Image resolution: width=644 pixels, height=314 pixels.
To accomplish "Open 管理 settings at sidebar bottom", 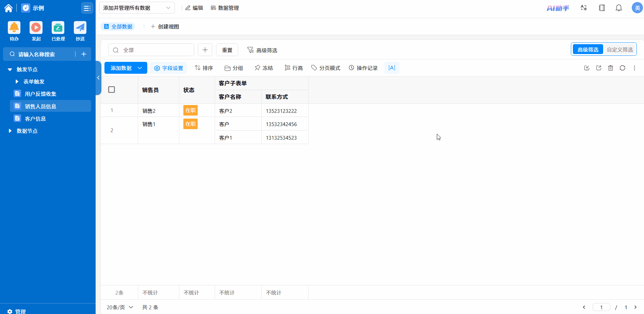I will [x=17, y=311].
